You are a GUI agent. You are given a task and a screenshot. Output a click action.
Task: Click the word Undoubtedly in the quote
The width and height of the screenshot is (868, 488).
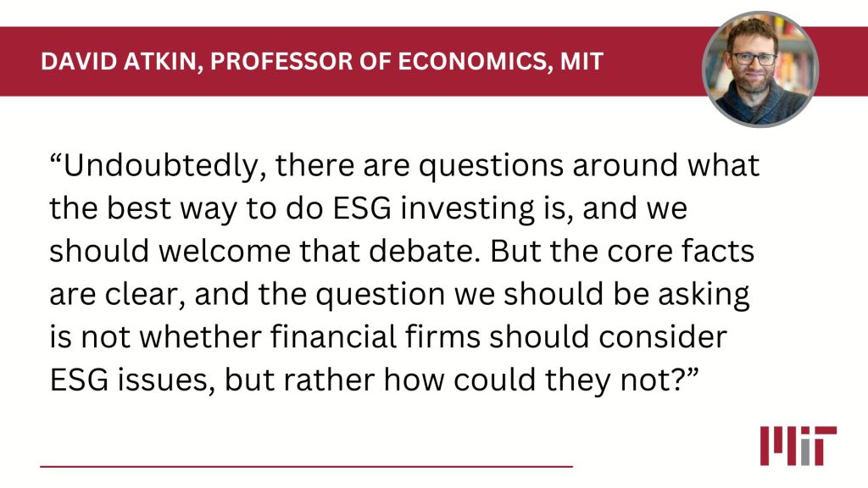pos(160,166)
